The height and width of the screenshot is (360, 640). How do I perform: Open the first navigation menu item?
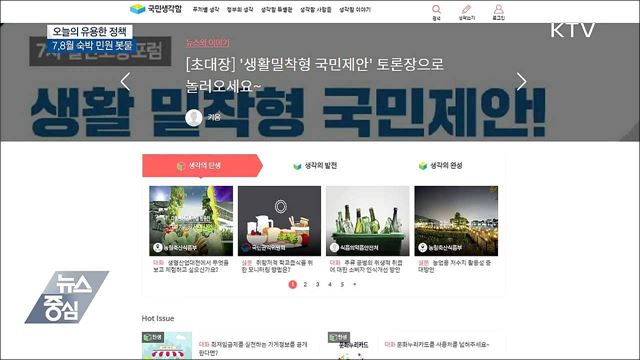206,9
